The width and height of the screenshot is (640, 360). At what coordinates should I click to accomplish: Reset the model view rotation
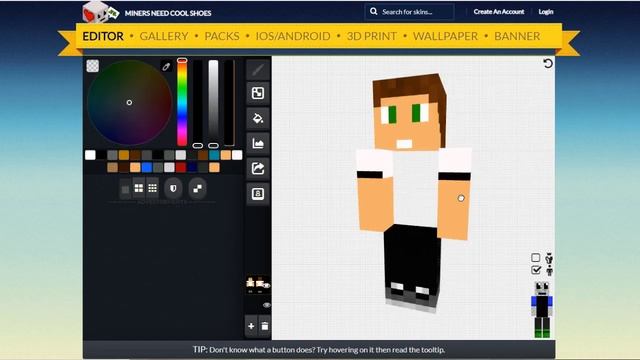click(548, 63)
